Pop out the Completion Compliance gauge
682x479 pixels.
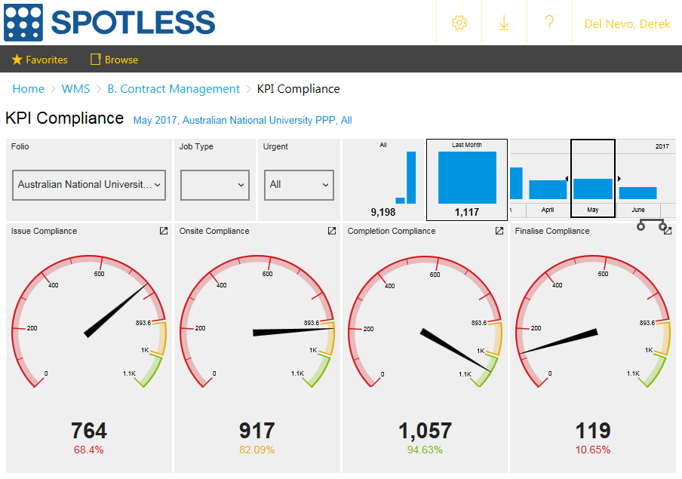(x=499, y=231)
